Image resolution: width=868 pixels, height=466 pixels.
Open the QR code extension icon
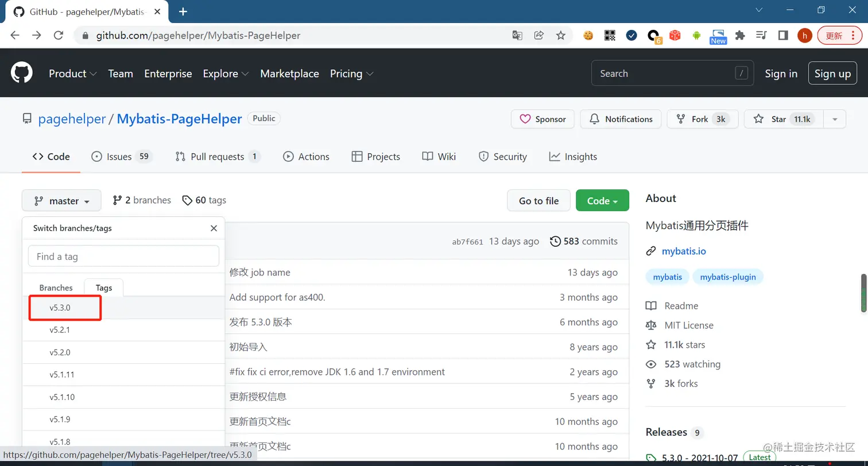pyautogui.click(x=610, y=36)
